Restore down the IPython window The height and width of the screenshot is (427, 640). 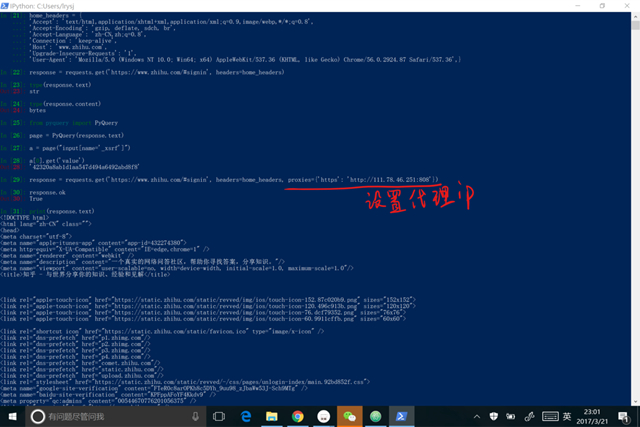[602, 6]
